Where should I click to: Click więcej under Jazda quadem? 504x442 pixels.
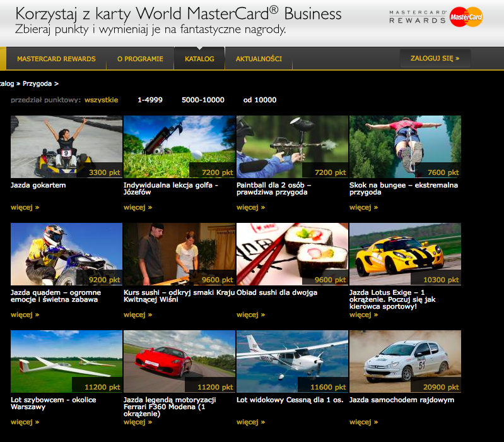25,314
